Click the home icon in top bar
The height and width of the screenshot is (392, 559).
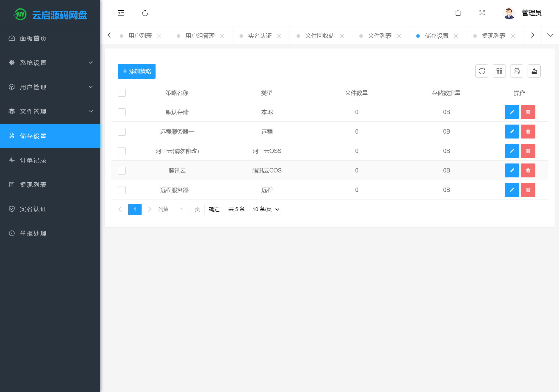click(x=458, y=13)
